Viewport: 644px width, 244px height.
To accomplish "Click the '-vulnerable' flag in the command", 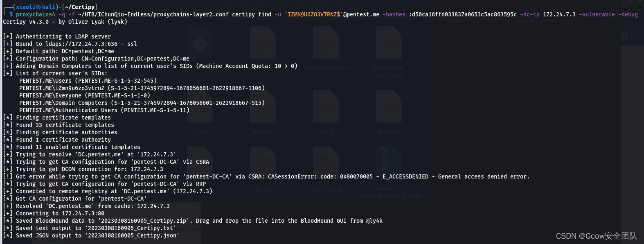I will point(597,14).
